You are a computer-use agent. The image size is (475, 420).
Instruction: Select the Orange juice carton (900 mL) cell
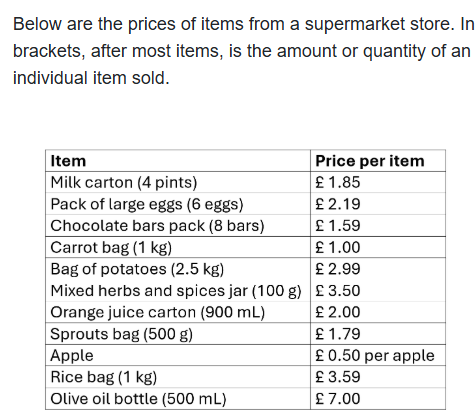[x=178, y=312]
